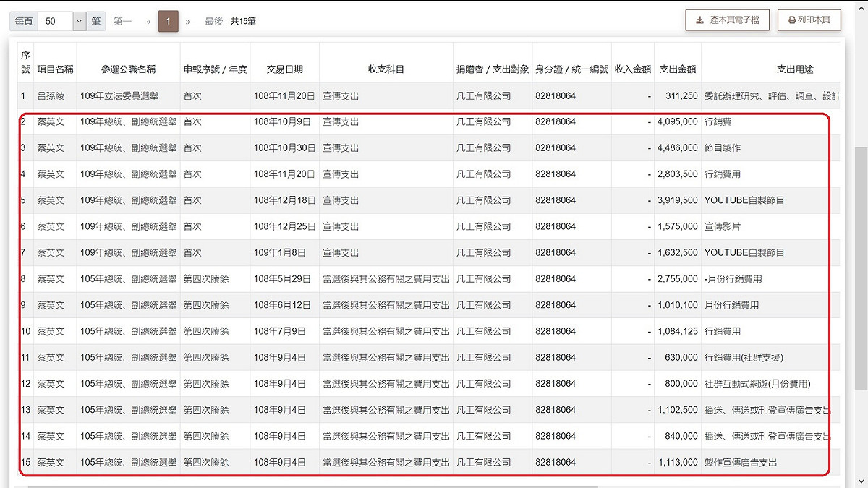The width and height of the screenshot is (868, 488).
Task: Click the 支出金額 column header
Action: pyautogui.click(x=678, y=69)
